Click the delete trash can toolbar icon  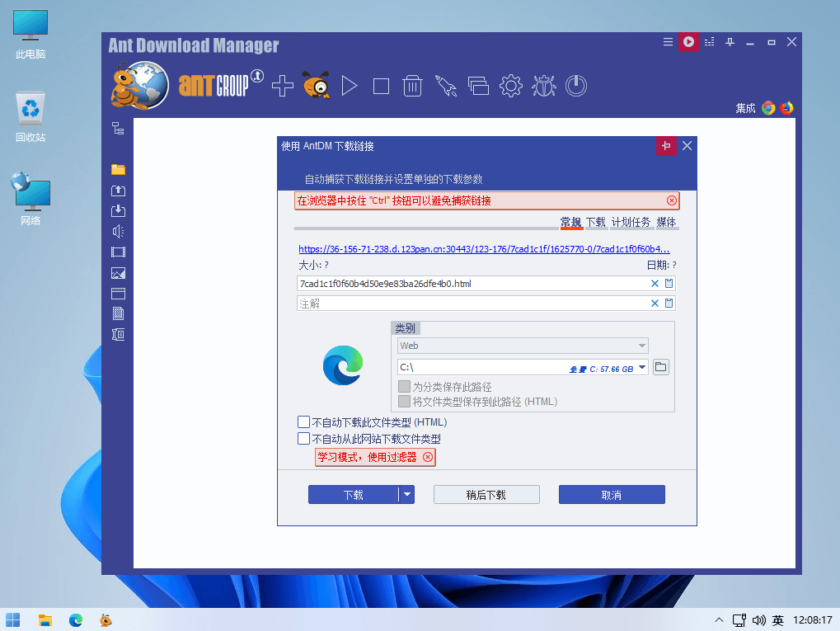click(x=412, y=86)
